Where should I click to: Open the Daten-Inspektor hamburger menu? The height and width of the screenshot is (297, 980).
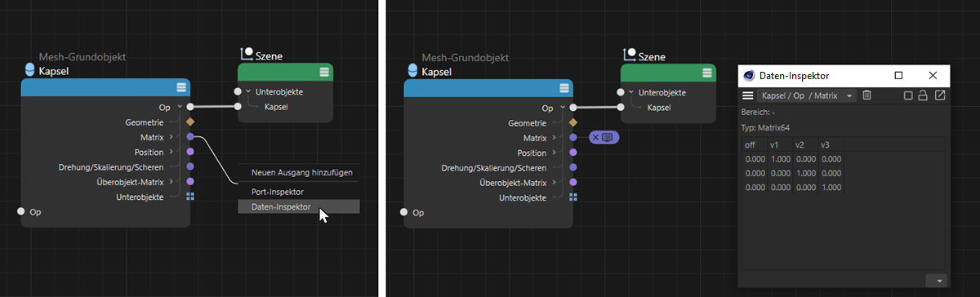coord(748,95)
